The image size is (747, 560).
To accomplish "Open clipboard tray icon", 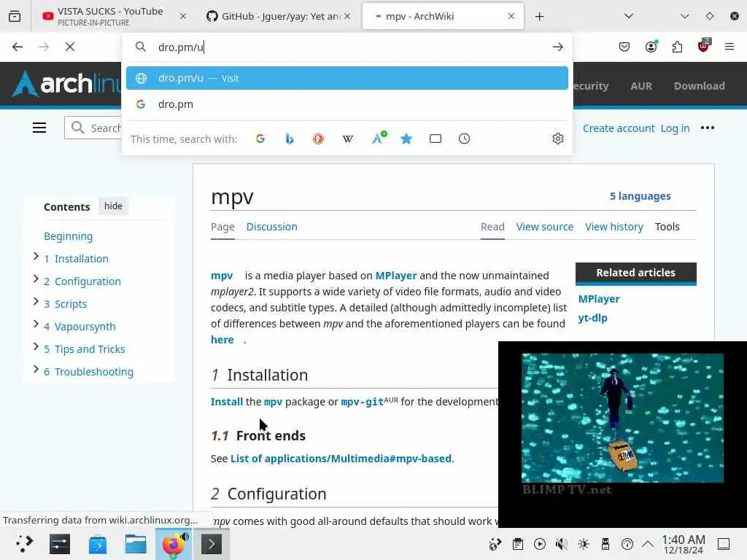I will click(x=518, y=544).
